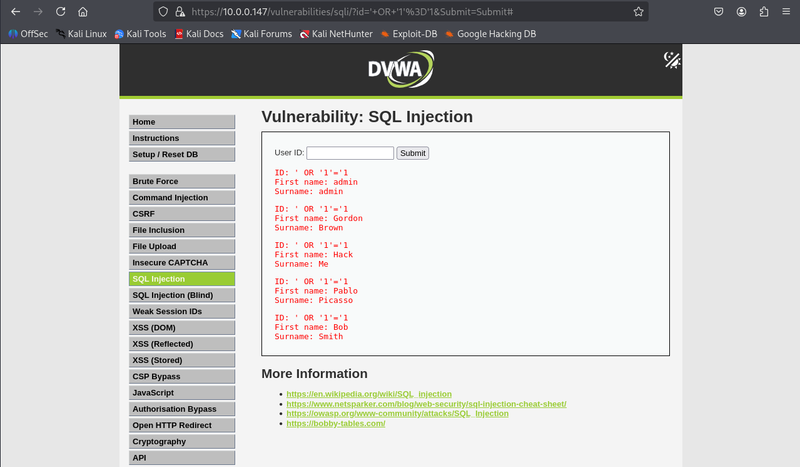Go to Home in the sidebar
Image resolution: width=800 pixels, height=467 pixels.
182,121
